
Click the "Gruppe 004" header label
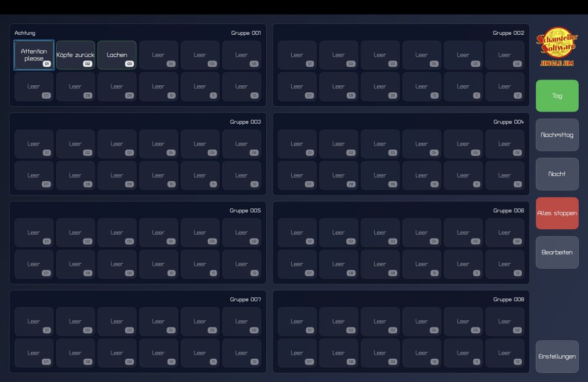coord(509,122)
